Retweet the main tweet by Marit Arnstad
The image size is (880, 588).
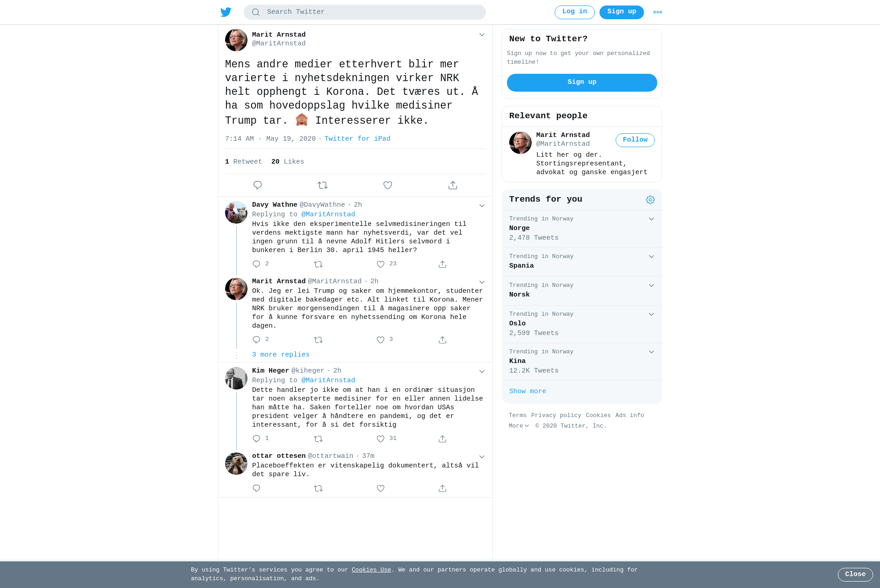click(323, 185)
